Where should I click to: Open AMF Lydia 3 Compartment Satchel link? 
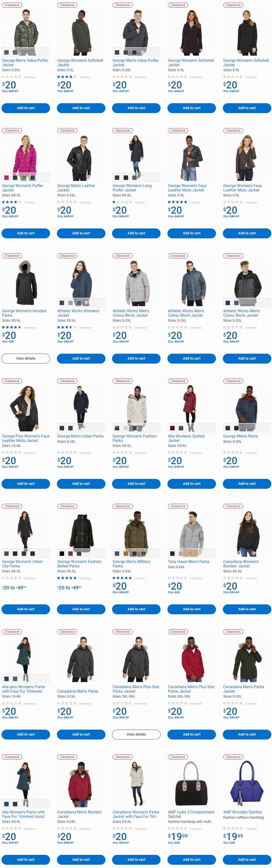[x=191, y=814]
